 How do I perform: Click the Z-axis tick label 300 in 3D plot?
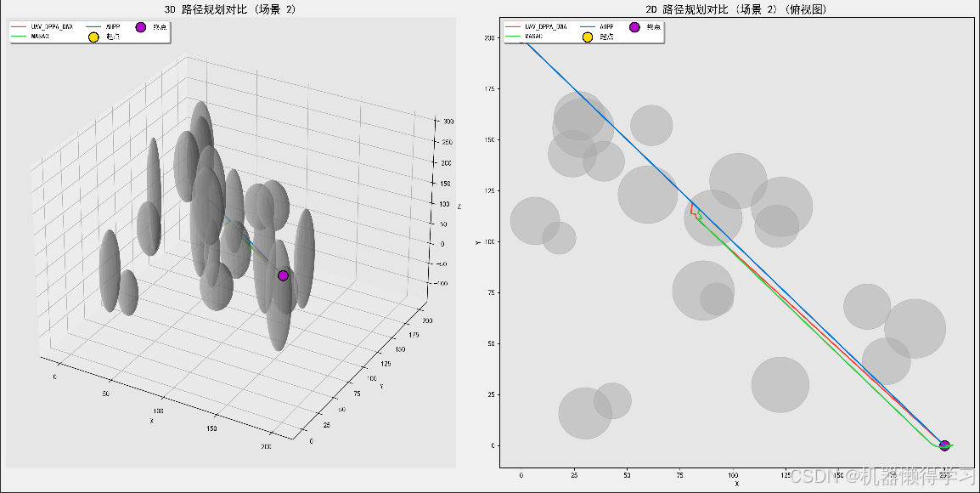(448, 122)
